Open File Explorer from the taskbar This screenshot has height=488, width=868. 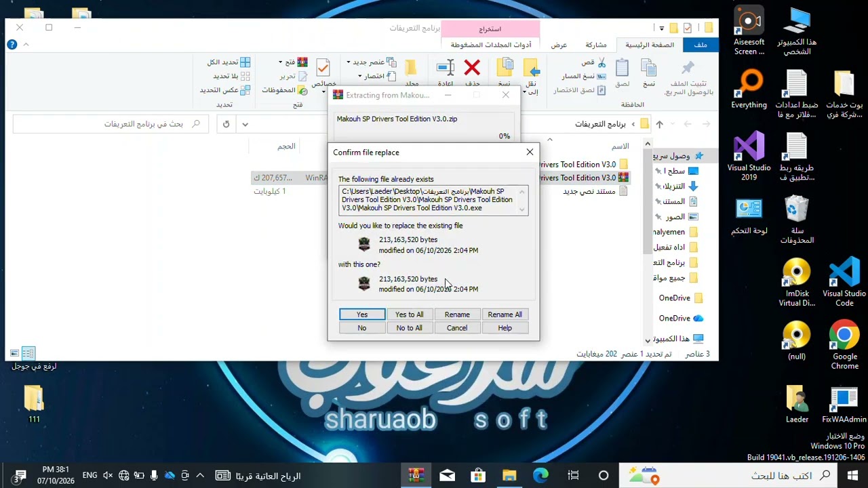pos(509,475)
